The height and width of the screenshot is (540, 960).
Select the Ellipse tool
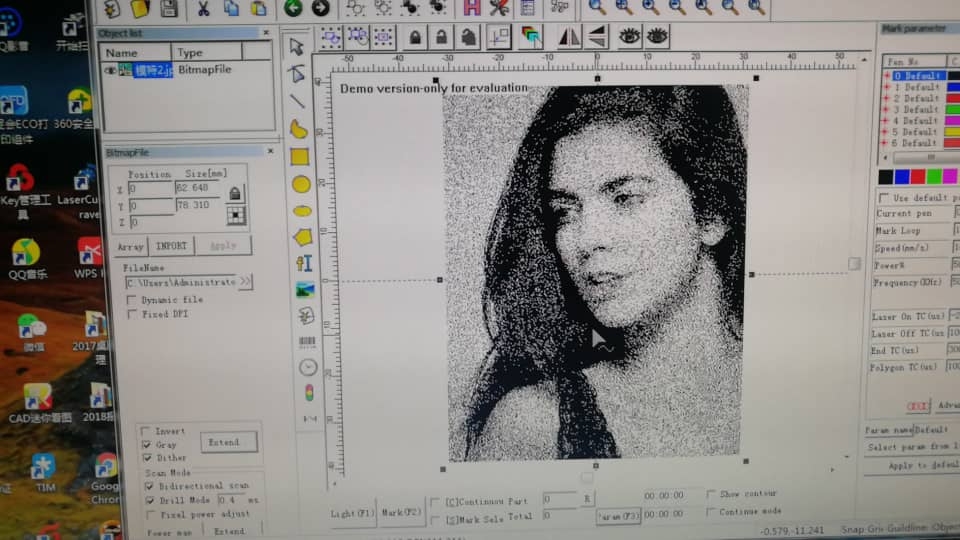click(x=302, y=211)
